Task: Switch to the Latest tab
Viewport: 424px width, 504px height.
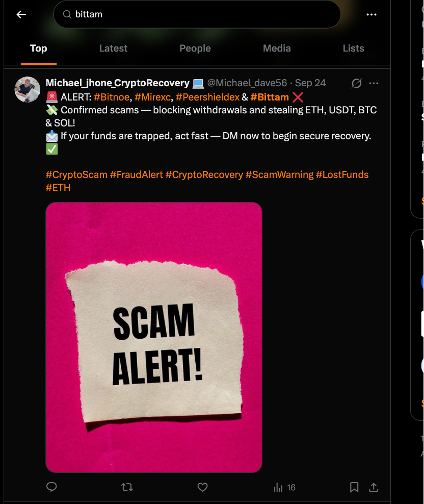Action: tap(113, 48)
